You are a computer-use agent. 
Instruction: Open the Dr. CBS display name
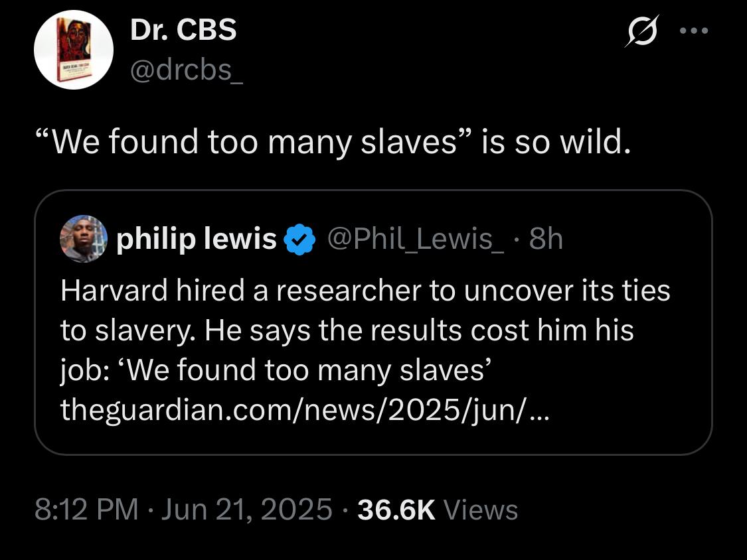[183, 29]
